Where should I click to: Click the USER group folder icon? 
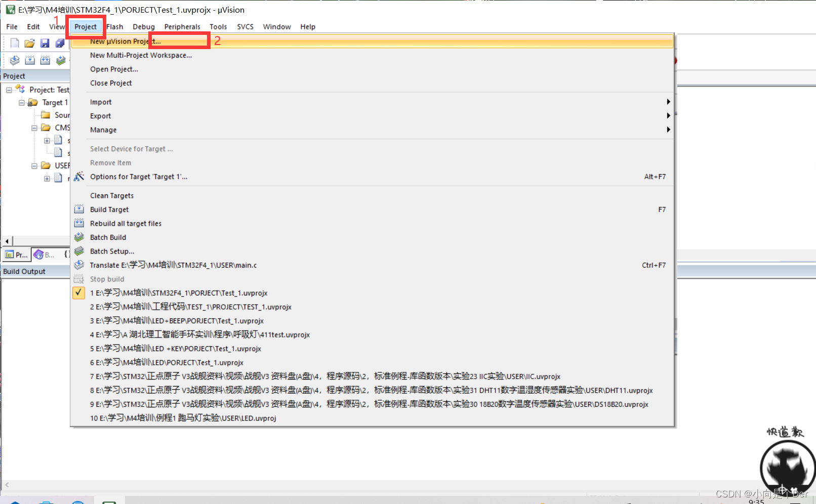46,165
